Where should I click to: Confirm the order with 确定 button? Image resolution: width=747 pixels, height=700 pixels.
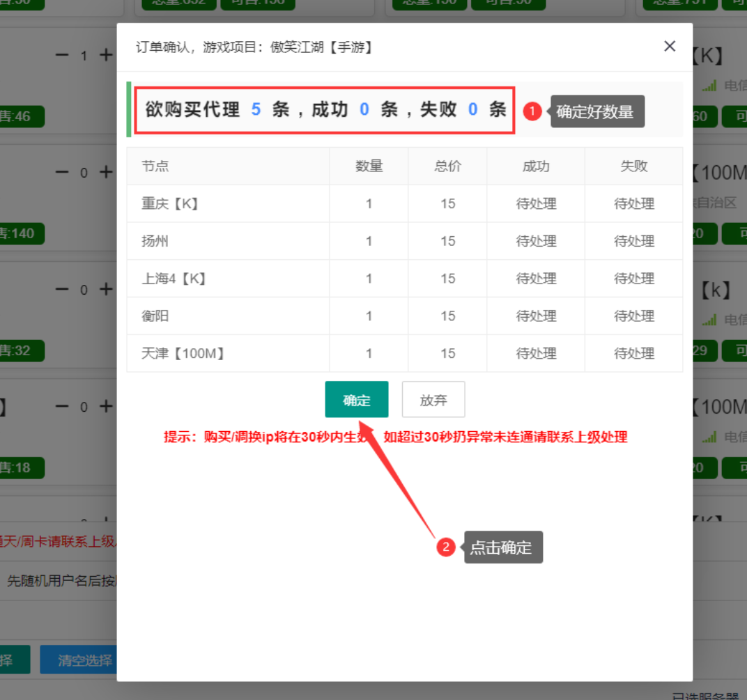(356, 400)
